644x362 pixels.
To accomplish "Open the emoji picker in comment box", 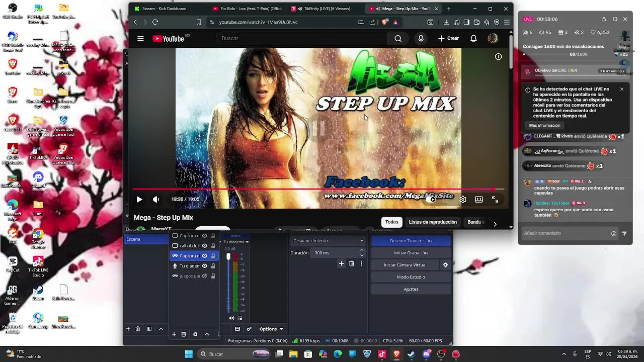I will tap(613, 233).
